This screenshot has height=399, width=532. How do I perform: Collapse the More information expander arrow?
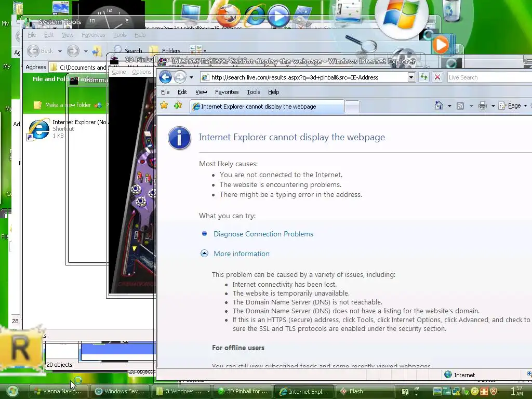pyautogui.click(x=204, y=254)
